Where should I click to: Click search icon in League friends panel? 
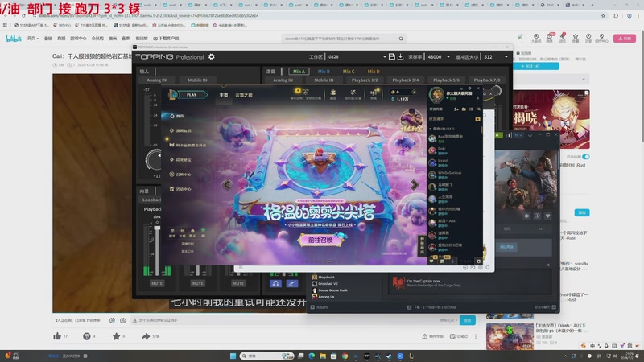click(x=479, y=109)
